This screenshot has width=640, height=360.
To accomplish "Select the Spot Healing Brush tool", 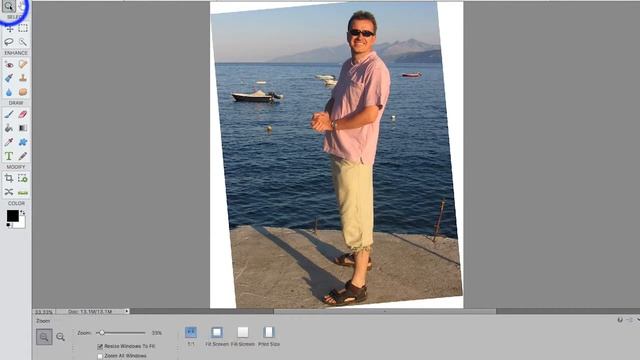I will click(x=23, y=64).
